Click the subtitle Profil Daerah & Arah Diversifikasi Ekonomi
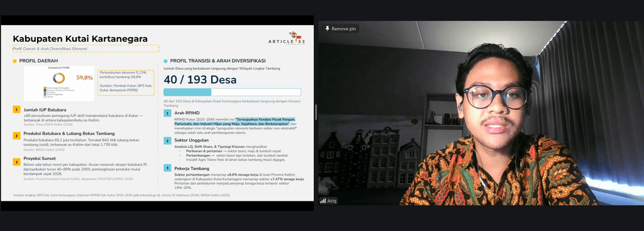Viewport: 644px width, 231px height. click(50, 48)
